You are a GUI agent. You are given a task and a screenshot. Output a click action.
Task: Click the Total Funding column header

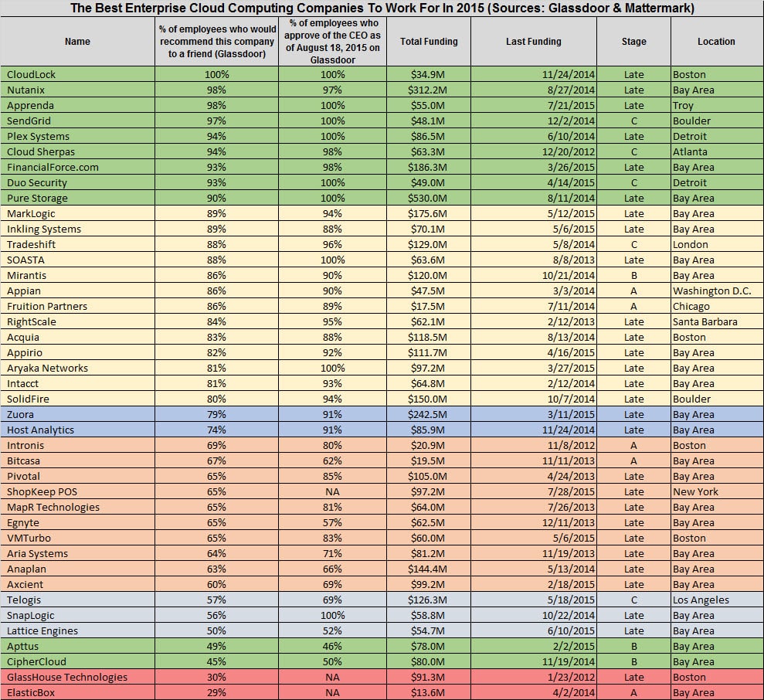[429, 42]
